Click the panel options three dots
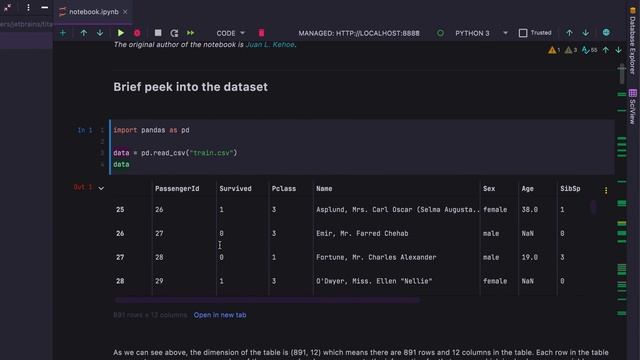This screenshot has height=360, width=640. tap(28, 7)
